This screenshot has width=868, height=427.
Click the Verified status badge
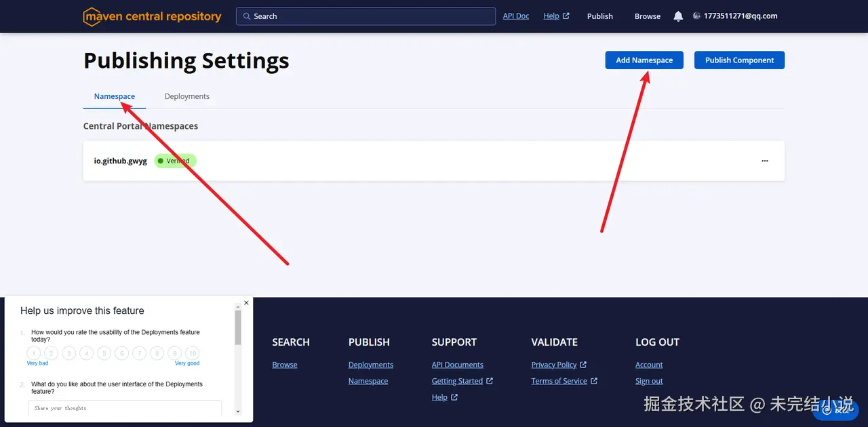coord(175,161)
